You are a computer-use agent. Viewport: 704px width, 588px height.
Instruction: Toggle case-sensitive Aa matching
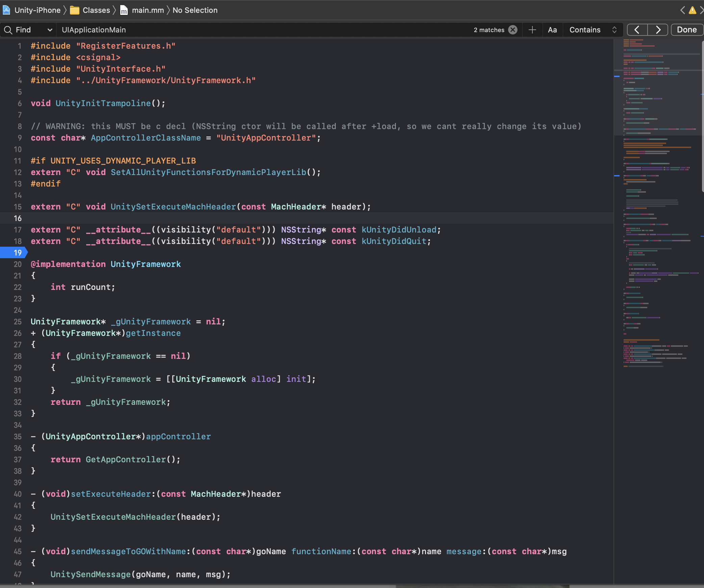click(x=552, y=30)
